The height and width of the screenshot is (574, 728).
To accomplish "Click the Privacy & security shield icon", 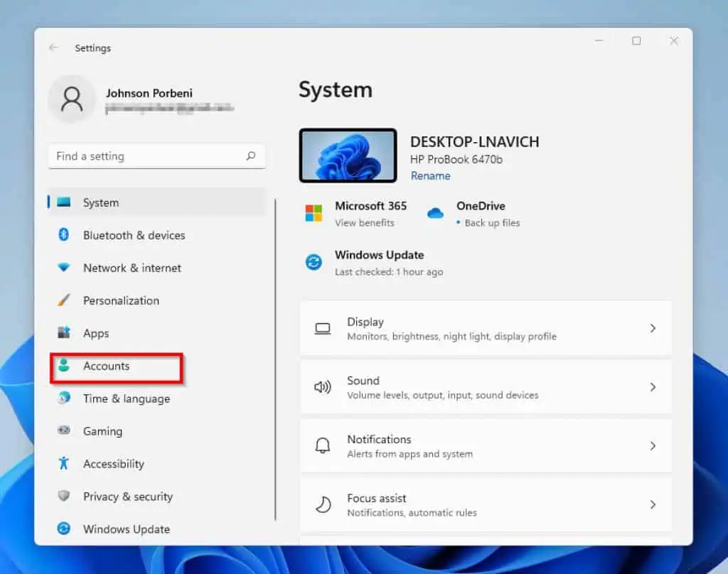I will tap(64, 497).
